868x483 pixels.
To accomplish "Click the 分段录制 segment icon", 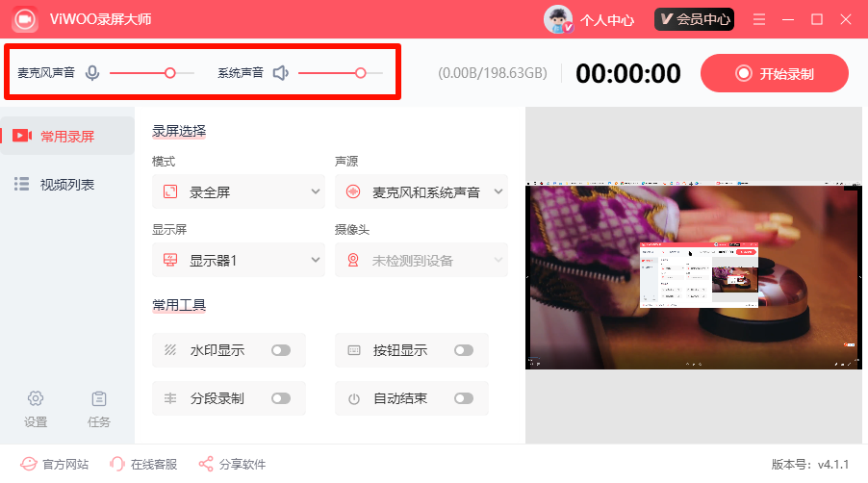I will (170, 398).
